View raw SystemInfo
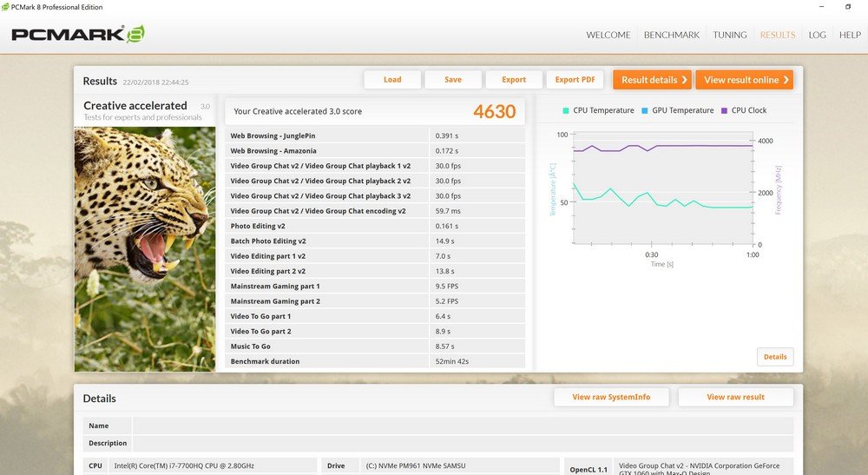 [x=612, y=397]
